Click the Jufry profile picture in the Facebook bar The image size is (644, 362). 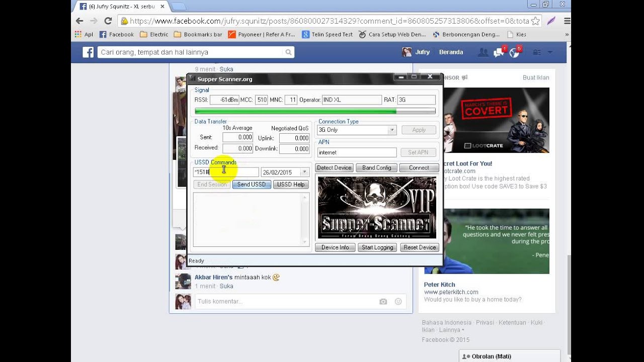(407, 52)
